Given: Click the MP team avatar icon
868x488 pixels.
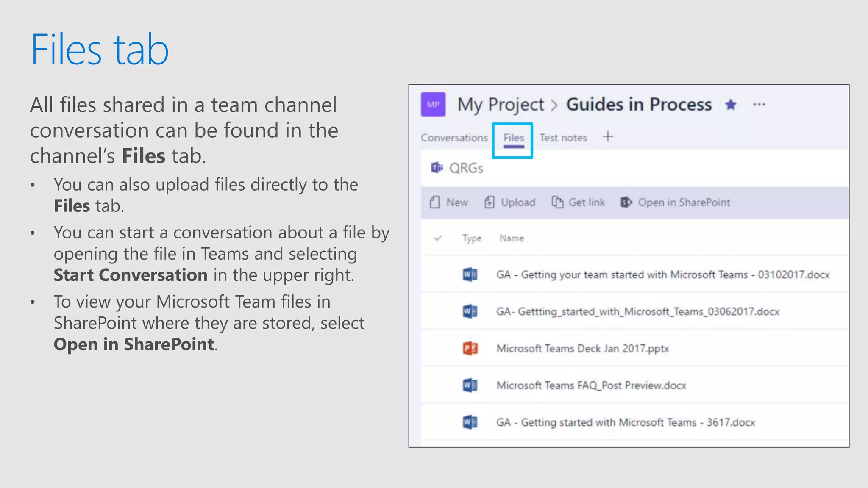Looking at the screenshot, I should 433,104.
